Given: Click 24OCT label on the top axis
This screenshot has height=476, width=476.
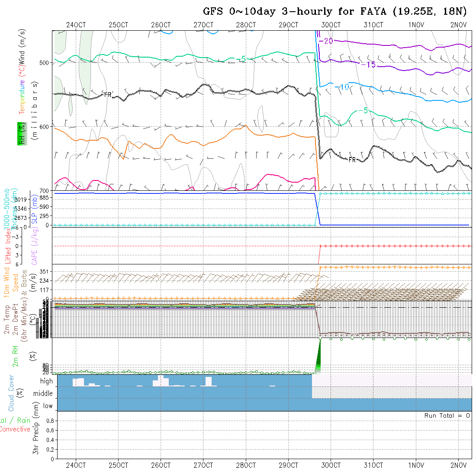Looking at the screenshot, I should pos(76,25).
